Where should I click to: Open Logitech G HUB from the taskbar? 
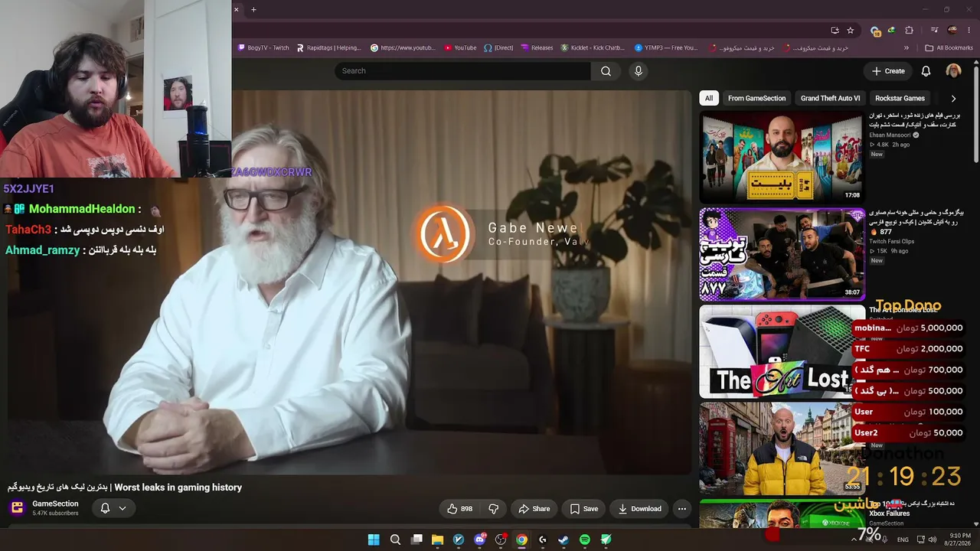(x=543, y=540)
